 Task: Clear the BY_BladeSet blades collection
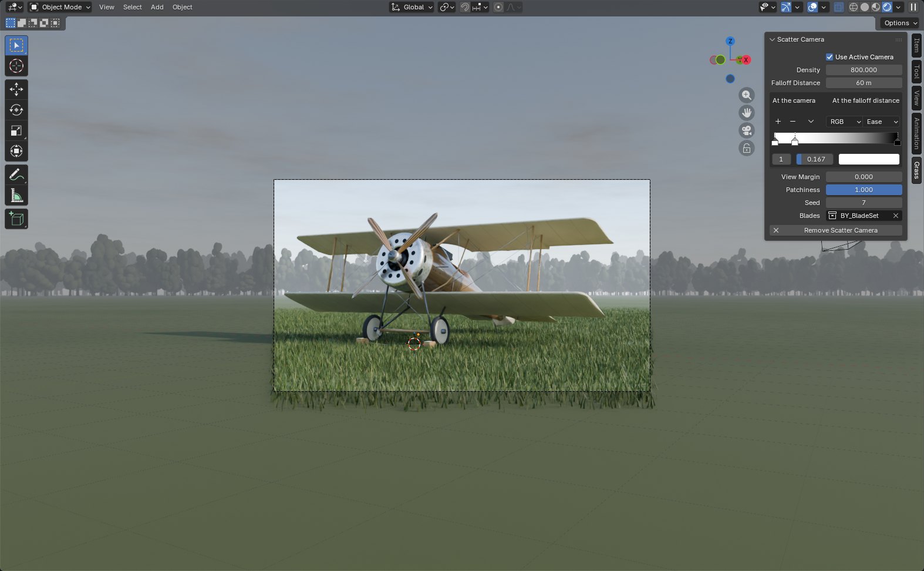[x=896, y=216]
